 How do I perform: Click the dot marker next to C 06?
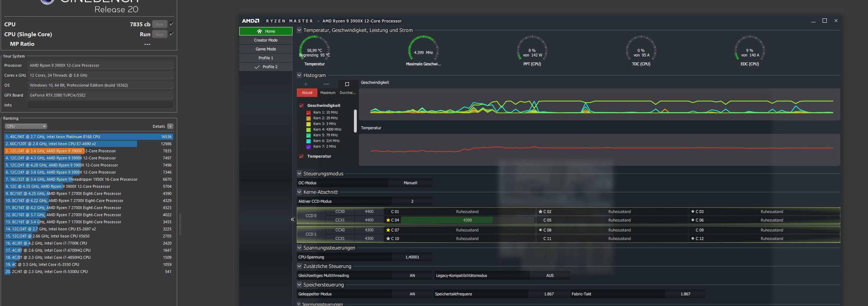tap(693, 220)
